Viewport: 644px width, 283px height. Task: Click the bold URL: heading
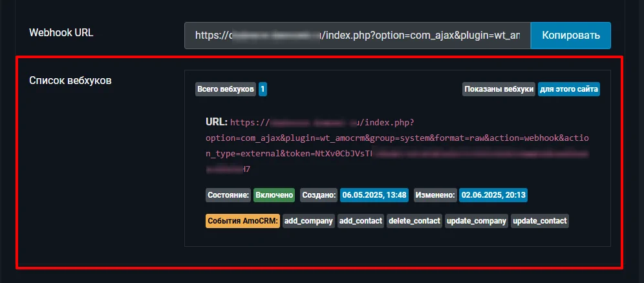[x=216, y=122]
